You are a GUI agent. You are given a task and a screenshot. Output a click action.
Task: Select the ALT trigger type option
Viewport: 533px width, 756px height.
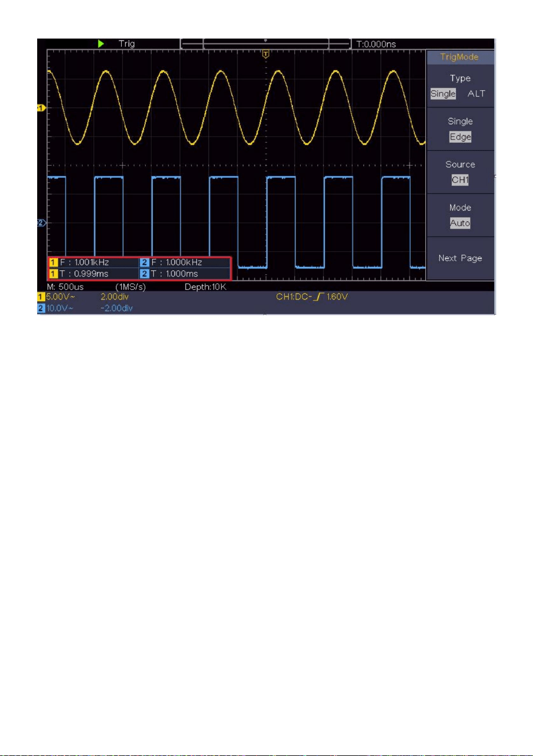pyautogui.click(x=476, y=94)
